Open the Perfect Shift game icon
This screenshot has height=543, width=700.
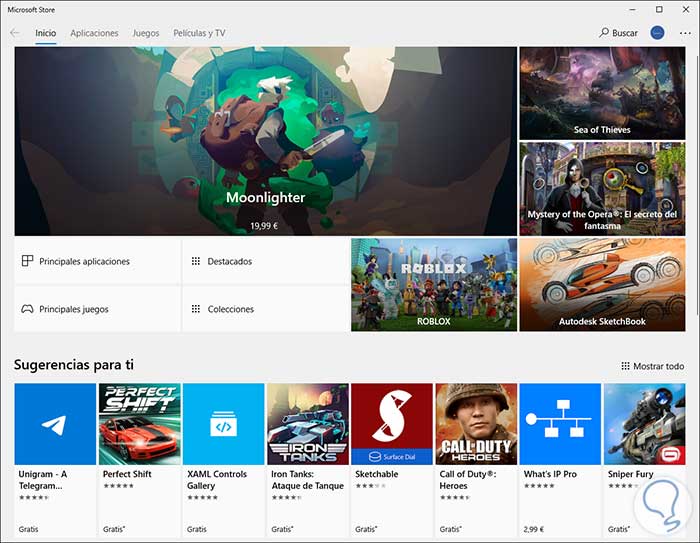click(139, 424)
